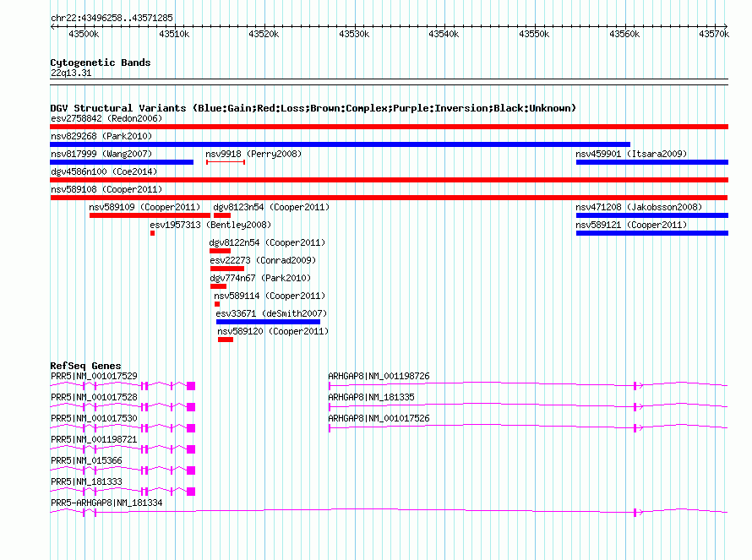Screen dimensions: 752x560
Task: Select the red dgv774n67 loss bar
Action: tap(218, 286)
